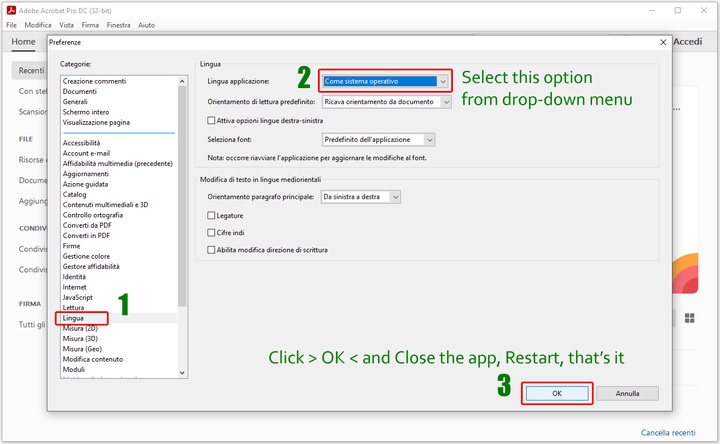Click the Cancella recenti link

(x=668, y=433)
